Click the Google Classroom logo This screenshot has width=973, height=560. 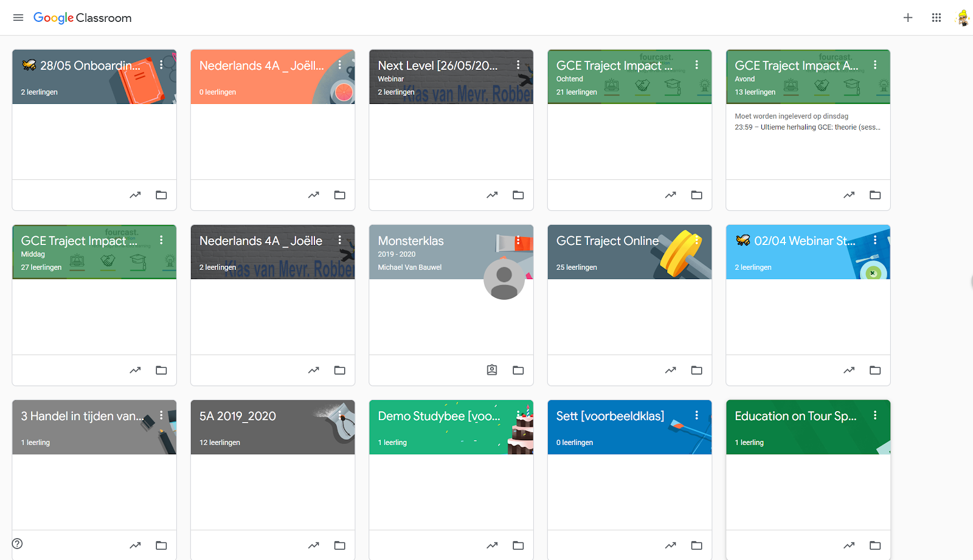(82, 18)
